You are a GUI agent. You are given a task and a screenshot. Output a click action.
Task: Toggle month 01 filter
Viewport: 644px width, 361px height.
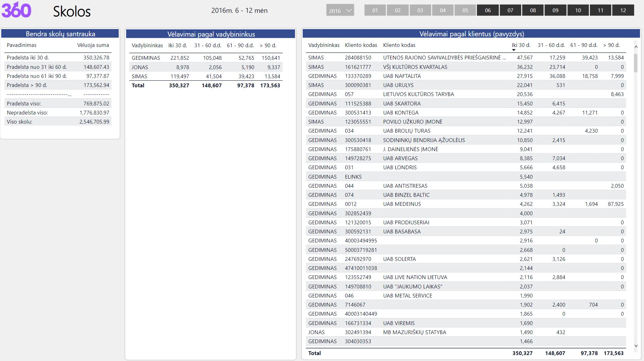(x=375, y=10)
